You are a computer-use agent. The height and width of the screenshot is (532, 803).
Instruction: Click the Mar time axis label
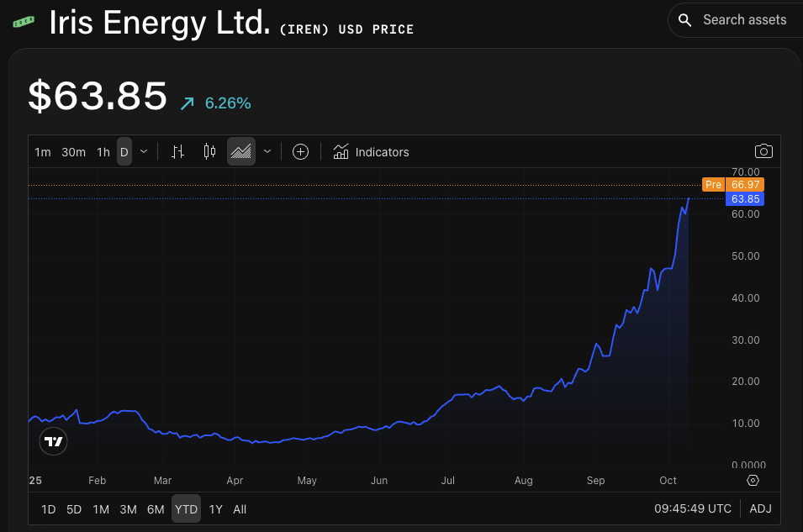pos(162,480)
